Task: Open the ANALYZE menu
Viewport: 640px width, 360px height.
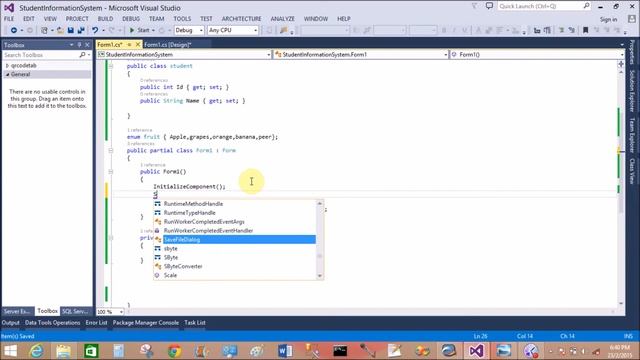Action: 282,19
